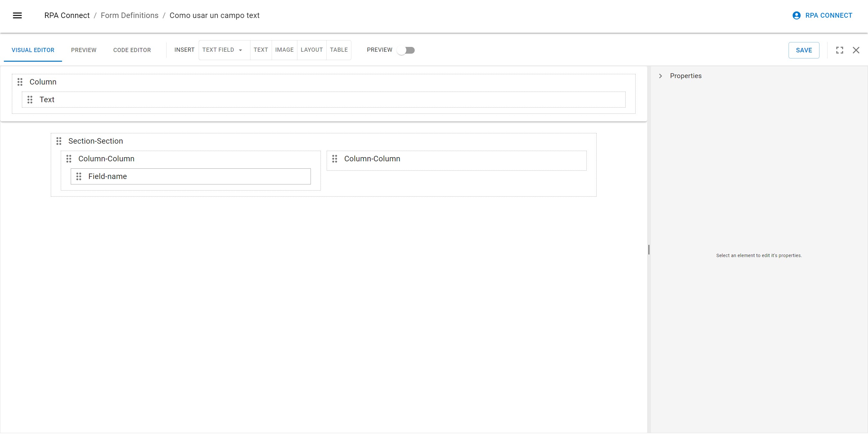Viewport: 868px width, 437px height.
Task: Grab the drag handle of the Column element
Action: pyautogui.click(x=20, y=82)
